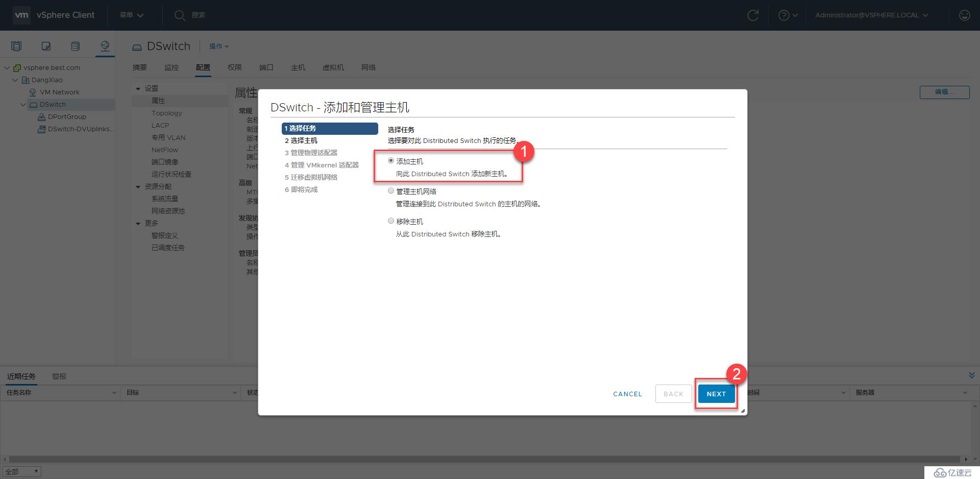The height and width of the screenshot is (479, 980).
Task: Collapse the DangXiao datacenter node
Action: (15, 80)
